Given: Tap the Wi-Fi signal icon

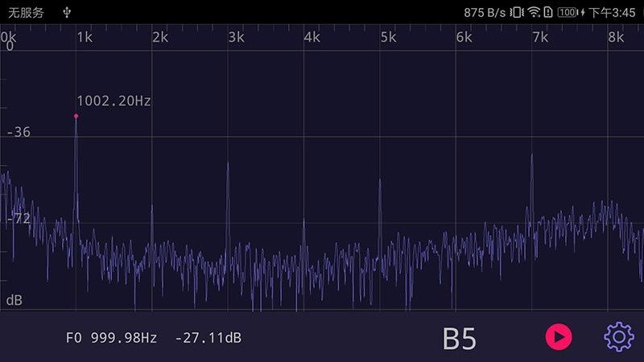Looking at the screenshot, I should pyautogui.click(x=534, y=12).
